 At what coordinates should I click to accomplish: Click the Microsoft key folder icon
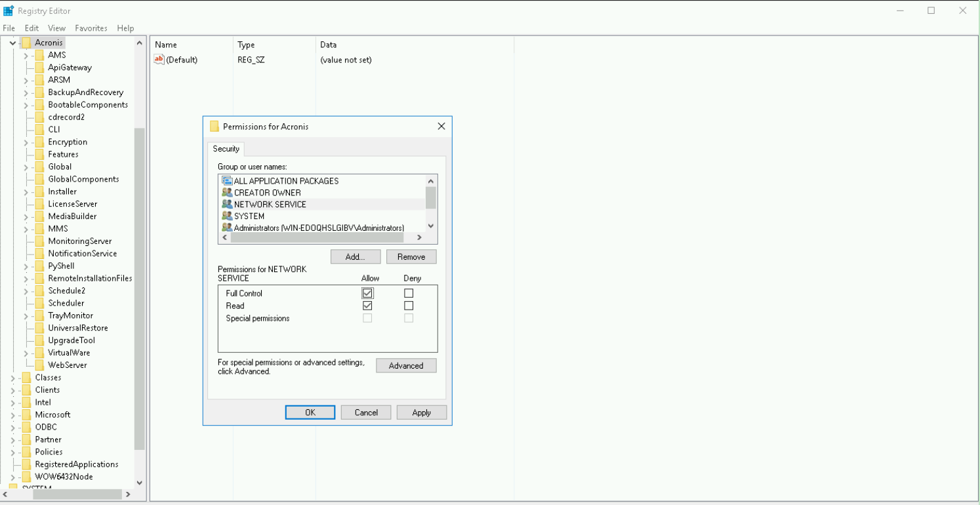[26, 414]
